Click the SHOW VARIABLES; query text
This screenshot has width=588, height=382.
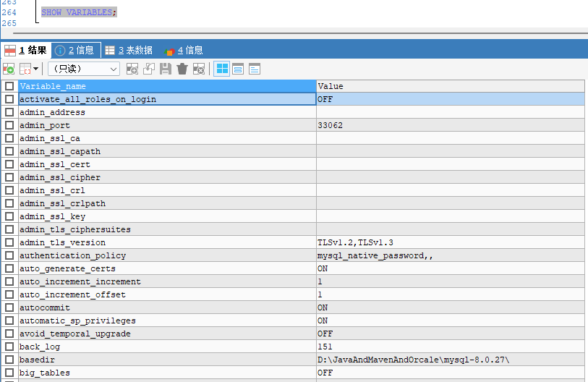click(79, 12)
